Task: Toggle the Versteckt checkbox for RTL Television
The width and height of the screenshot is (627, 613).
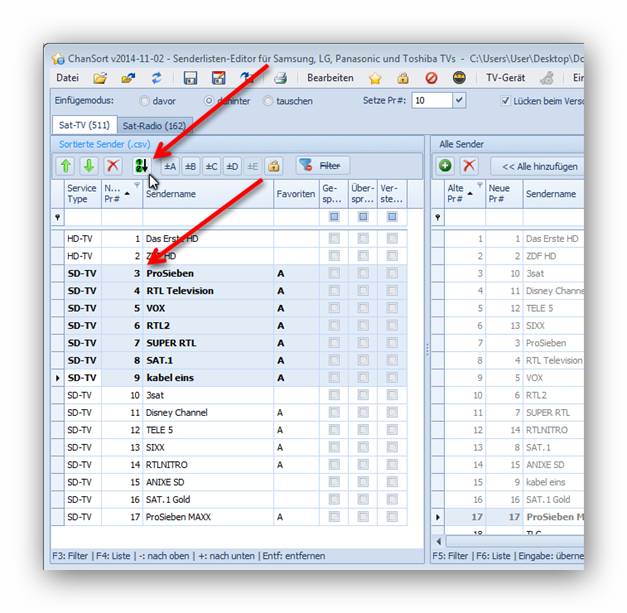Action: (392, 291)
